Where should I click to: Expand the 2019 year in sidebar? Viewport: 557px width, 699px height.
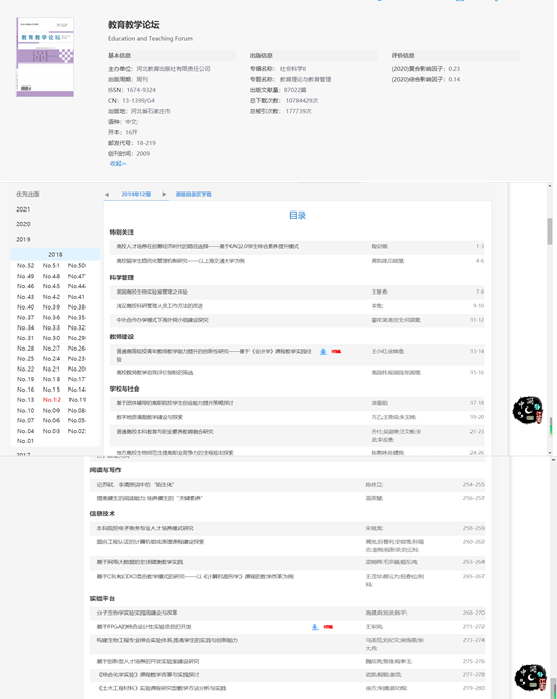pos(23,239)
